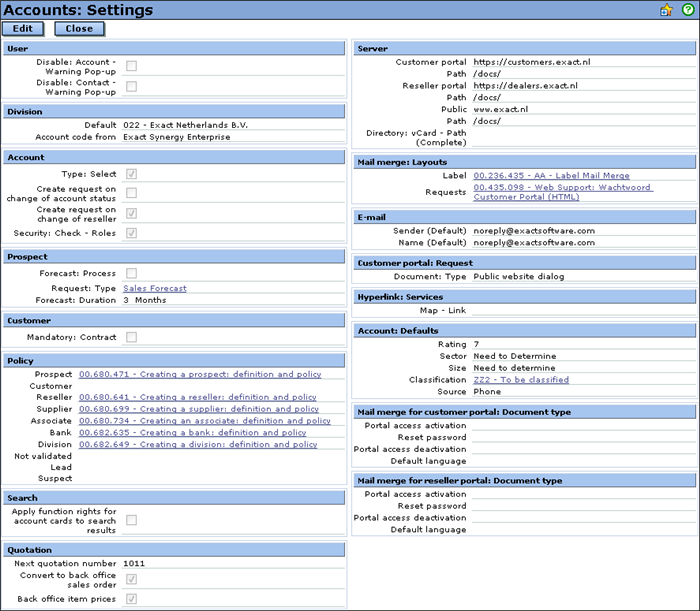Toggle Create request on change of reseller
Viewport: 700px width, 611px height.
pos(131,213)
